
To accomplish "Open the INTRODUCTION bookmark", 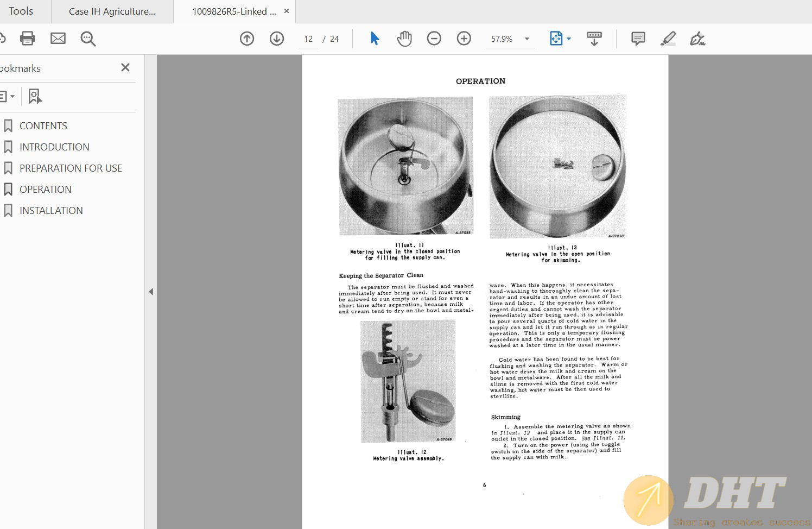I will click(x=54, y=147).
